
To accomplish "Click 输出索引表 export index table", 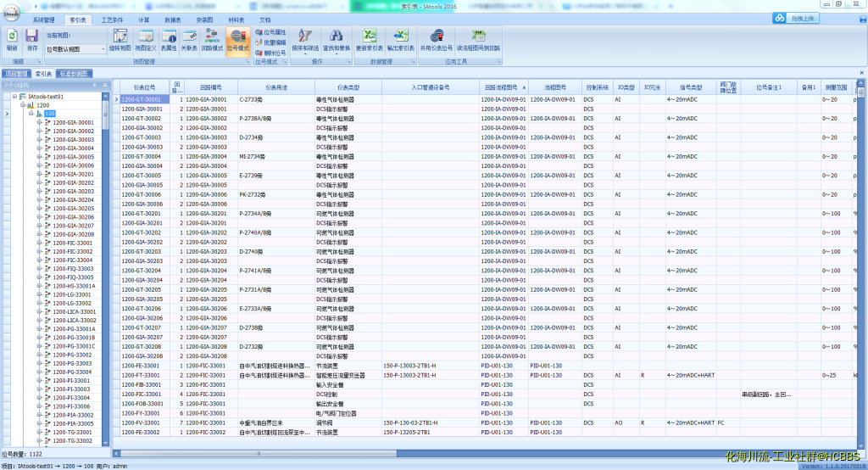I will click(x=401, y=41).
